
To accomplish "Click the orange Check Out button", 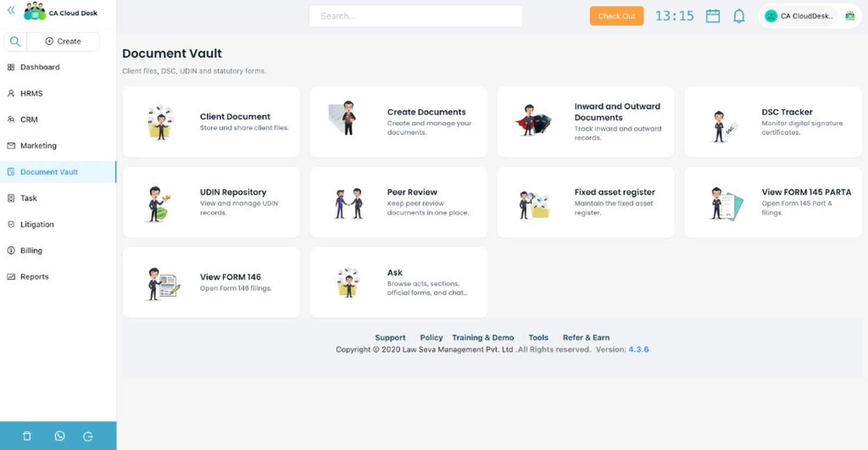I will [x=617, y=16].
